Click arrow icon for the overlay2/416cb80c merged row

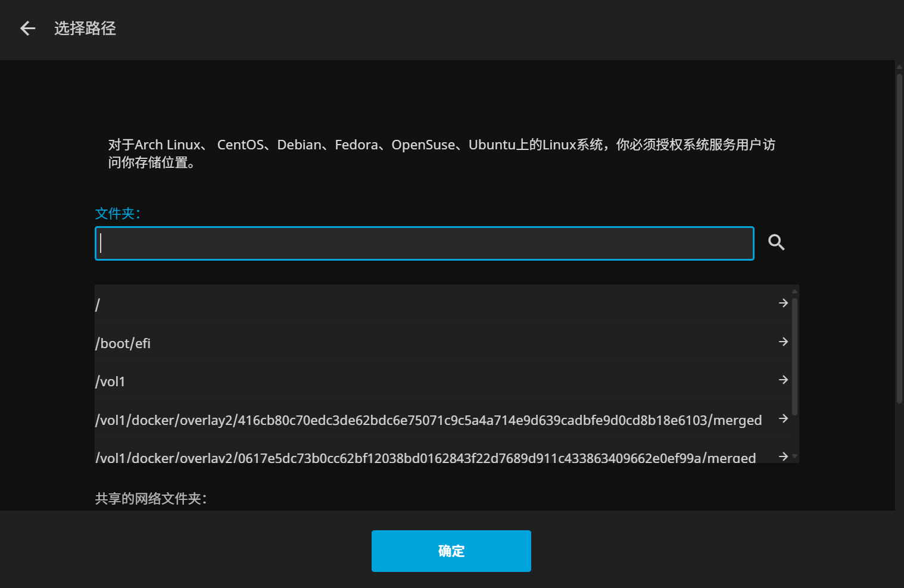click(783, 419)
